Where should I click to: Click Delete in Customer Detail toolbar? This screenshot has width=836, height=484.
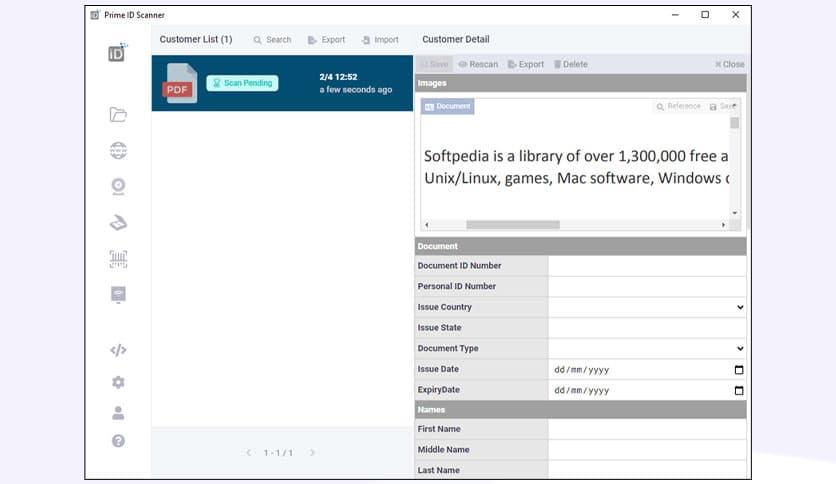coord(570,64)
